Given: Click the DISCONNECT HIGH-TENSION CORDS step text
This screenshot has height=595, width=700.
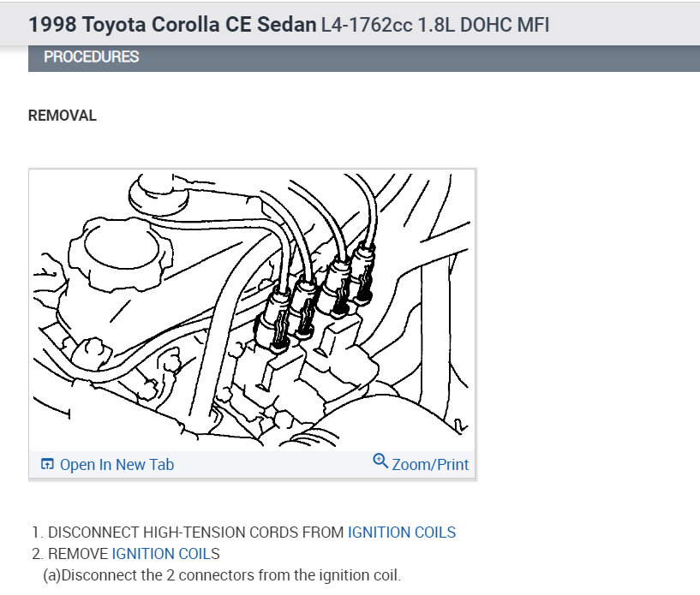Looking at the screenshot, I should (x=195, y=533).
